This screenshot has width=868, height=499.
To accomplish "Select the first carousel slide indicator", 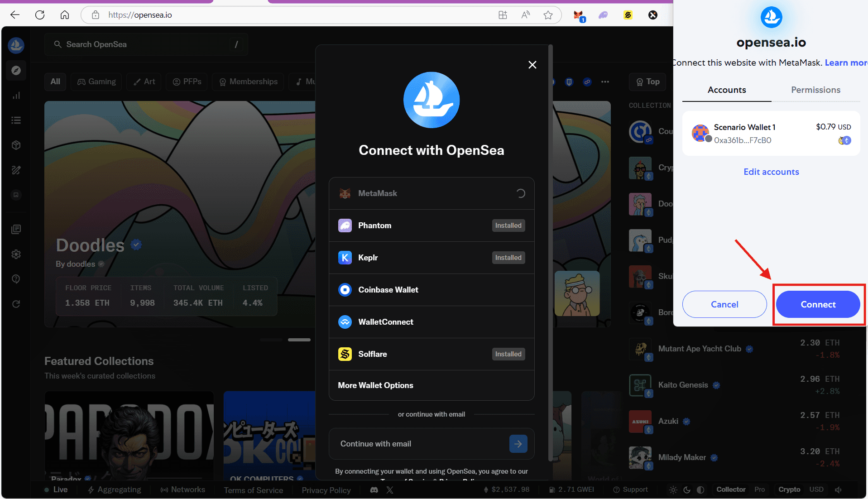I will (x=271, y=340).
